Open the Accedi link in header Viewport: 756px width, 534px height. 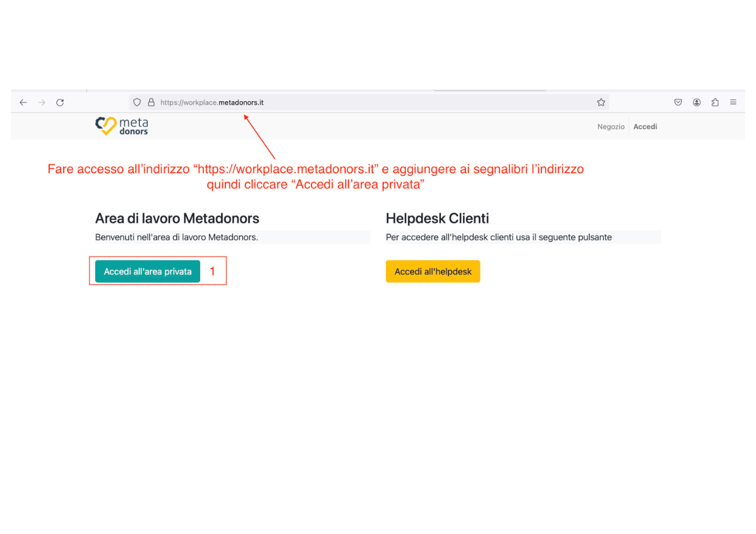point(645,126)
